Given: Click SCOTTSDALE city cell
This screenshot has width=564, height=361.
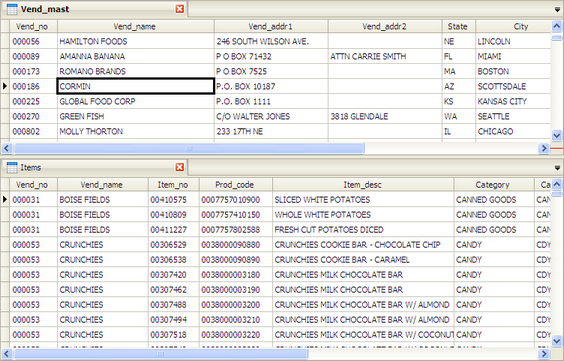Looking at the screenshot, I should (x=513, y=86).
